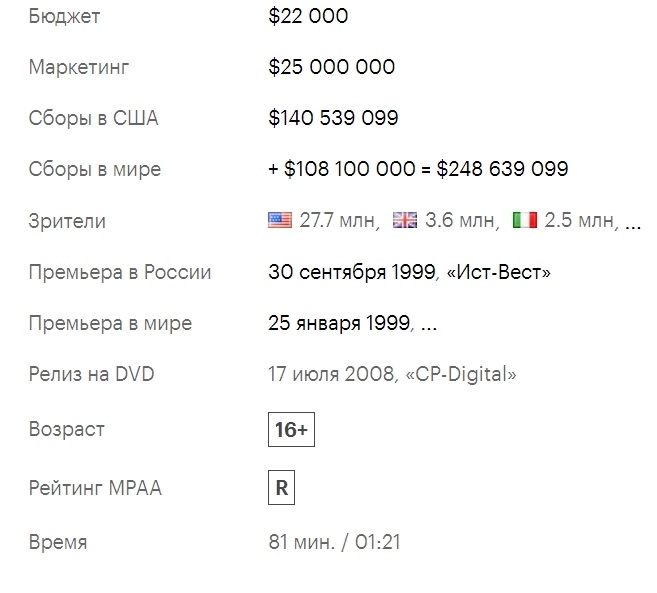657x593 pixels.
Task: Expand more viewer countries ellipsis
Action: point(632,223)
